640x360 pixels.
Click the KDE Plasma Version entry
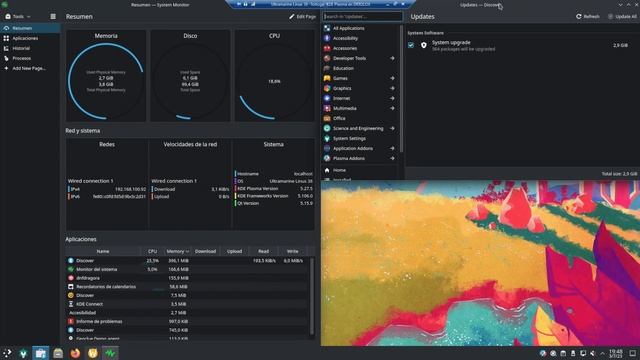[274, 189]
